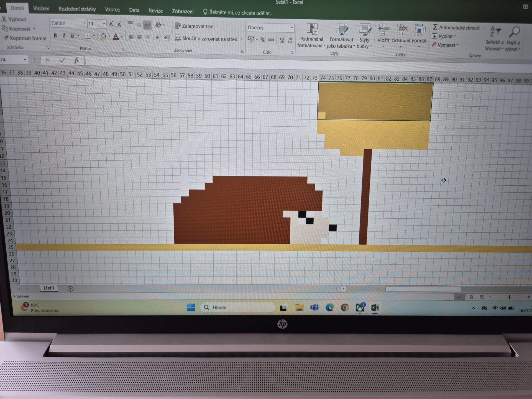Align cell content to middle
This screenshot has width=532, height=399.
pos(139,25)
